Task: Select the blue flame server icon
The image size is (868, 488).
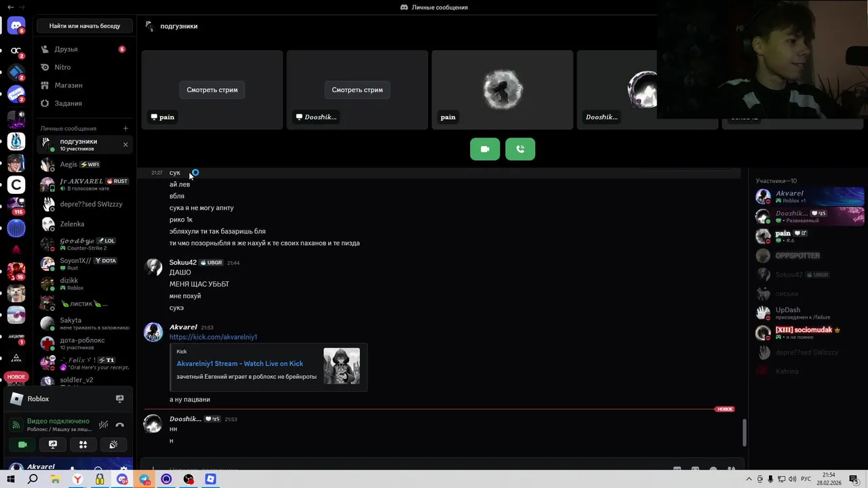Action: tap(16, 141)
